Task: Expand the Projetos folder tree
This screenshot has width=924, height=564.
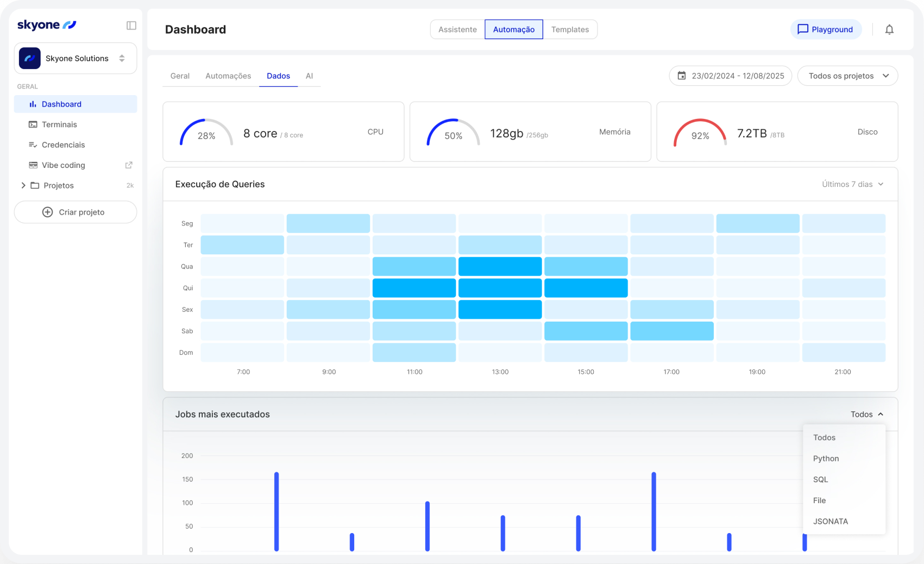Action: click(23, 185)
